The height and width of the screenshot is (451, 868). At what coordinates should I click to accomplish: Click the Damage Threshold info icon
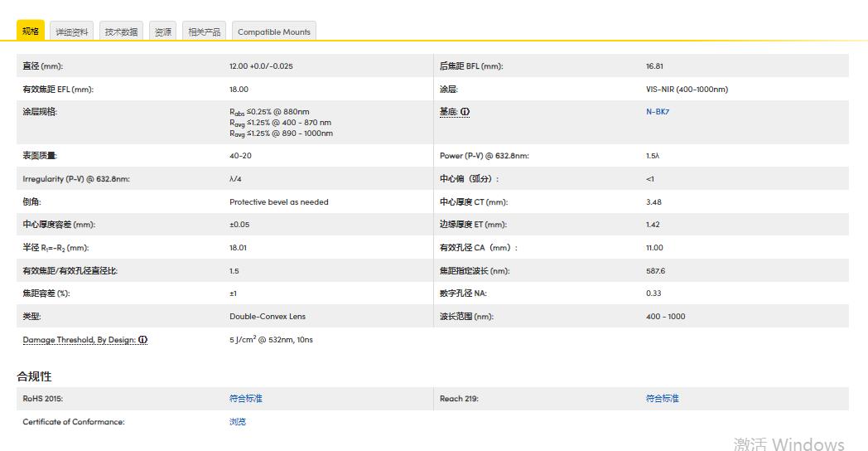click(142, 340)
